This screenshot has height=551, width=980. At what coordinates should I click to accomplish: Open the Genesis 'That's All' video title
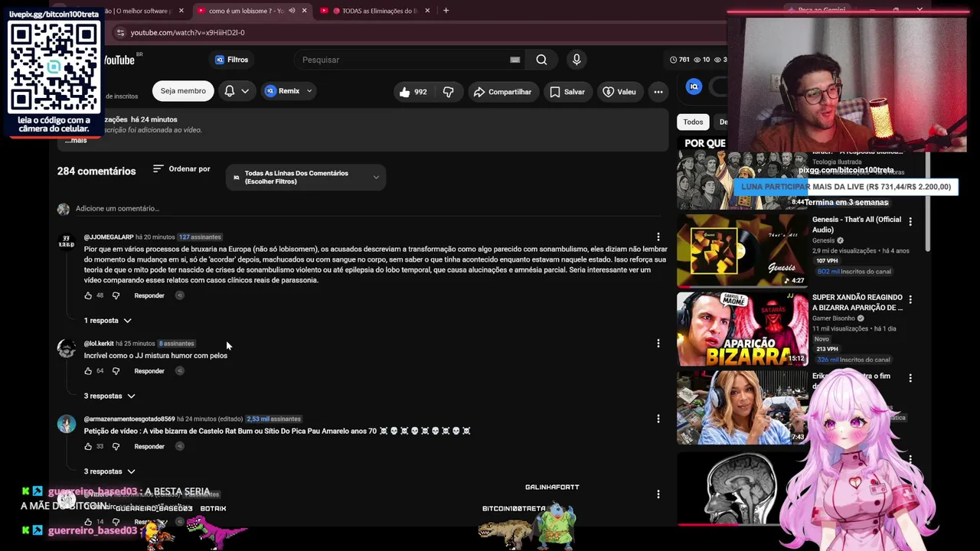click(857, 225)
